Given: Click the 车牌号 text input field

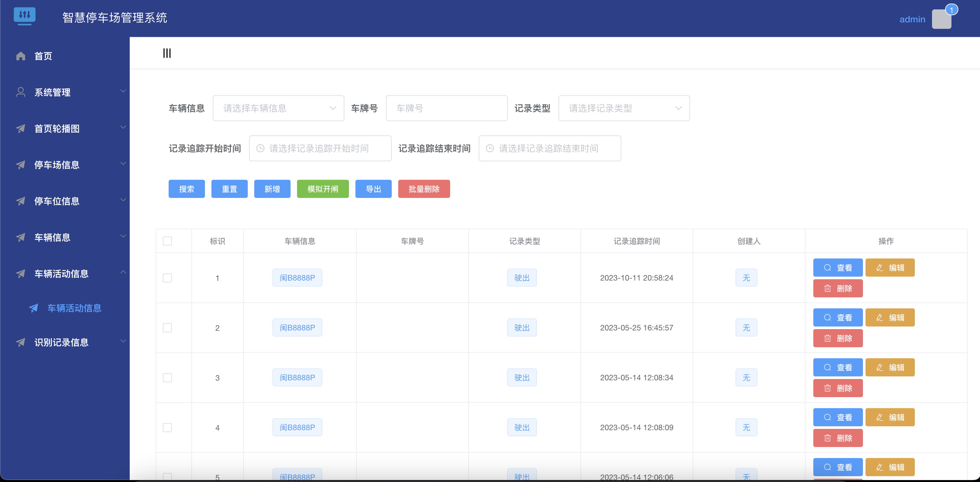Looking at the screenshot, I should coord(446,108).
